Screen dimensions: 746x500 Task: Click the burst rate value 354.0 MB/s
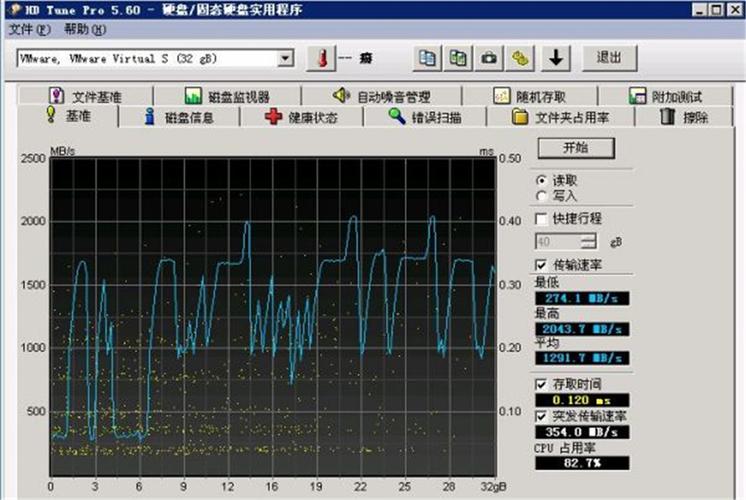tap(582, 432)
